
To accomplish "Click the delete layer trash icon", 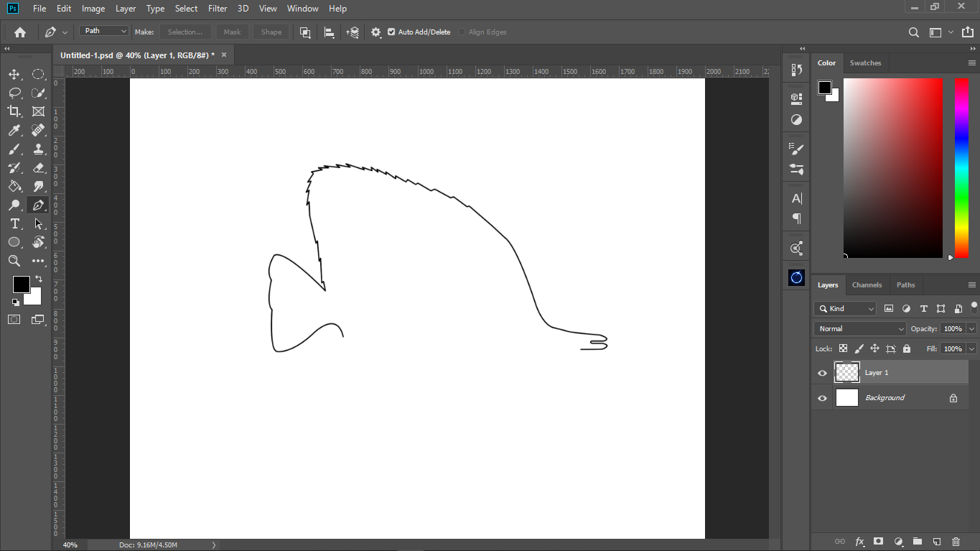I will pos(956,541).
